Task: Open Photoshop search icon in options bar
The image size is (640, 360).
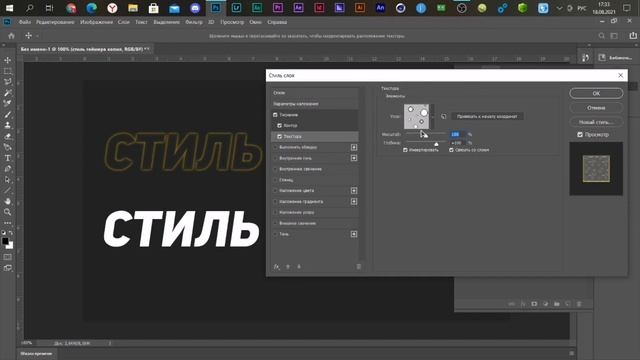Action: pyautogui.click(x=601, y=36)
